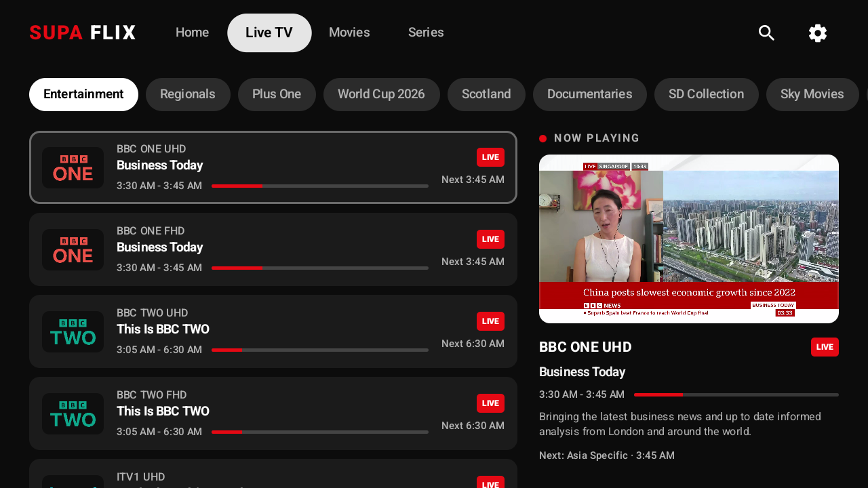
Task: Click Next 6:30 AM in BBC TWO FHD row
Action: point(473,426)
